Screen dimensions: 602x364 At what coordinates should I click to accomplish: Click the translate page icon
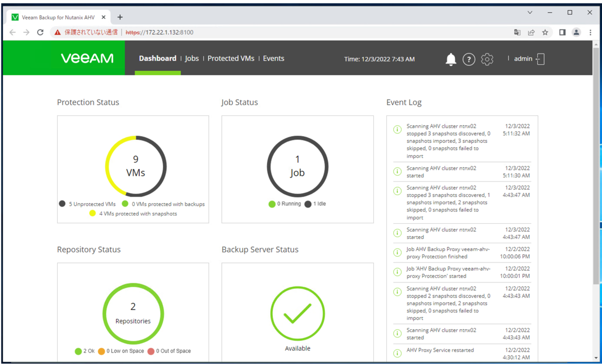[517, 32]
